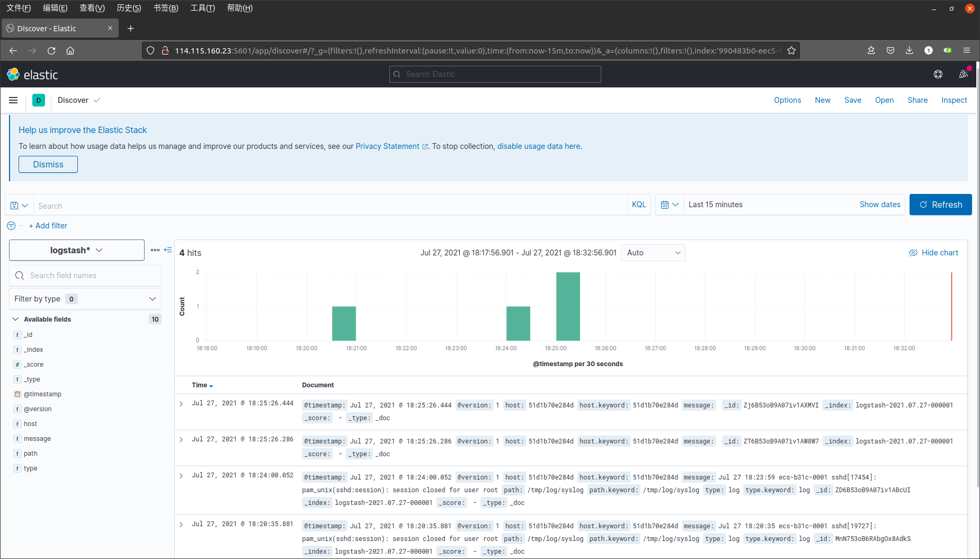Click the 18:24:00 histogram bar
The image size is (980, 559).
518,323
